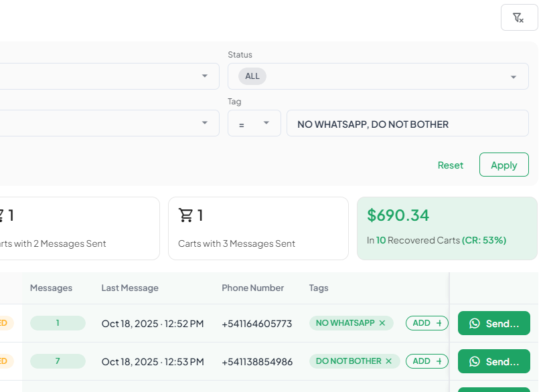Click the clear filters icon button
The image size is (545, 392).
[519, 17]
